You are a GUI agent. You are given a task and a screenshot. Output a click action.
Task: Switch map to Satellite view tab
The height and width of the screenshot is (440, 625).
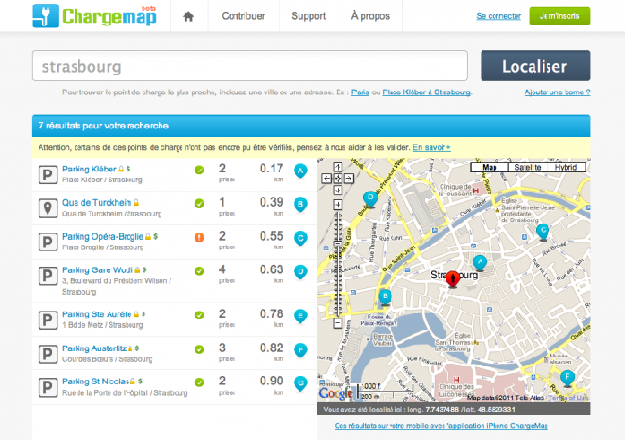(528, 167)
